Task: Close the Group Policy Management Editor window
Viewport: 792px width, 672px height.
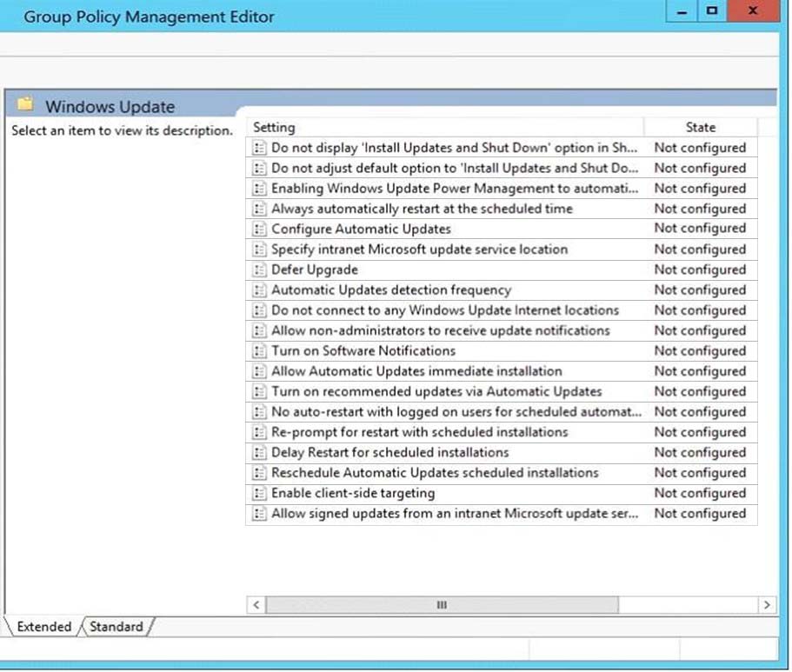Action: click(753, 10)
